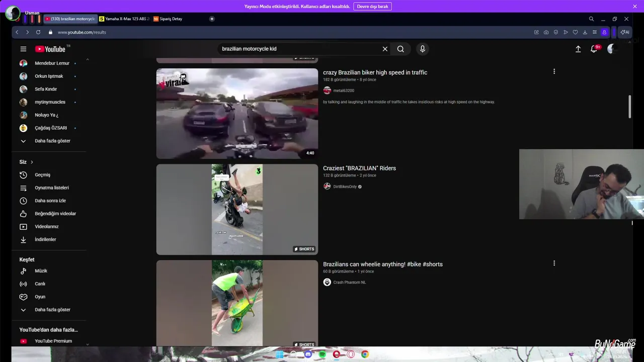Go to the YouTube home logo
The height and width of the screenshot is (362, 644).
point(50,49)
